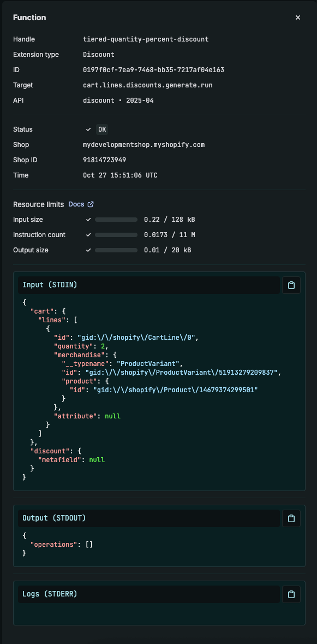Select the API value discount • 2025-04
Screen dimensions: 317x644
(x=118, y=100)
